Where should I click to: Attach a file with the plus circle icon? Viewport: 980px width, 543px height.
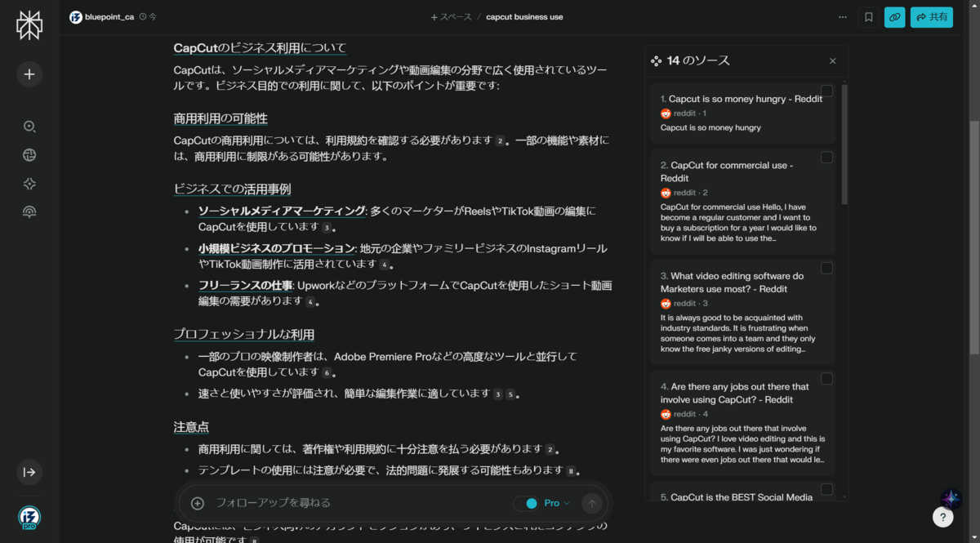[197, 503]
